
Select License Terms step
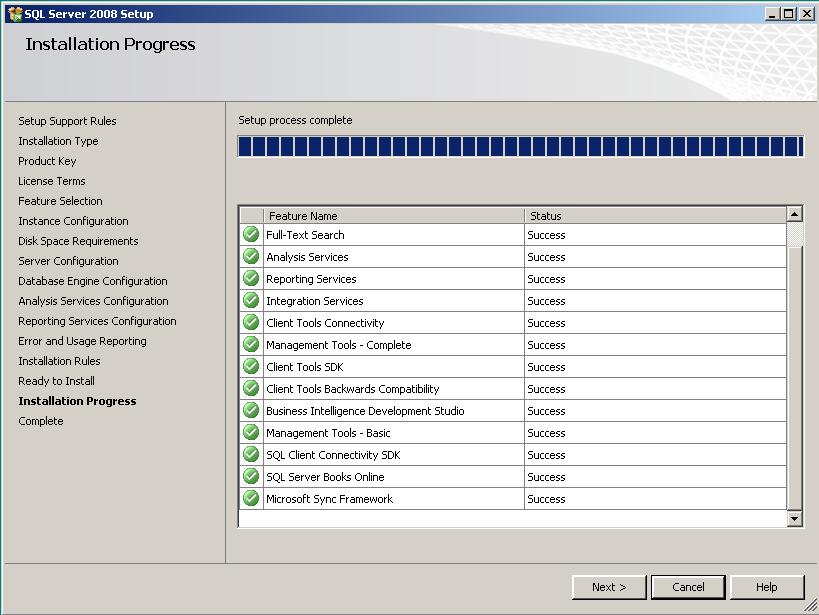click(52, 181)
